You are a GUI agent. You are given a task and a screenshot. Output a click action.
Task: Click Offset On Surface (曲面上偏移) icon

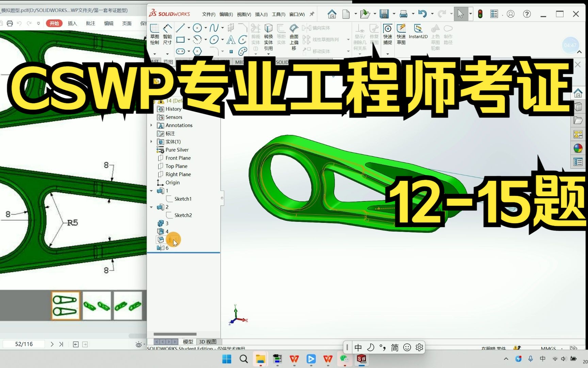coord(294,28)
